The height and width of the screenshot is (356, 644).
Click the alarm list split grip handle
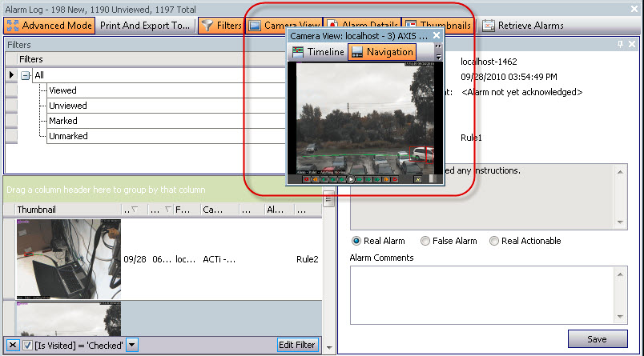[x=328, y=200]
